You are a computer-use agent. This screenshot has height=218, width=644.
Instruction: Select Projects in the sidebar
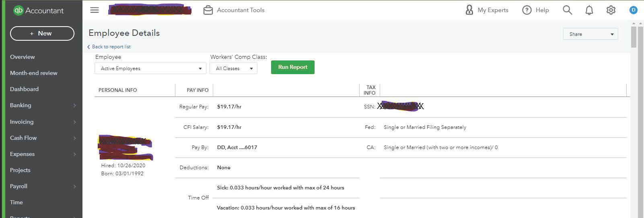[x=20, y=170]
